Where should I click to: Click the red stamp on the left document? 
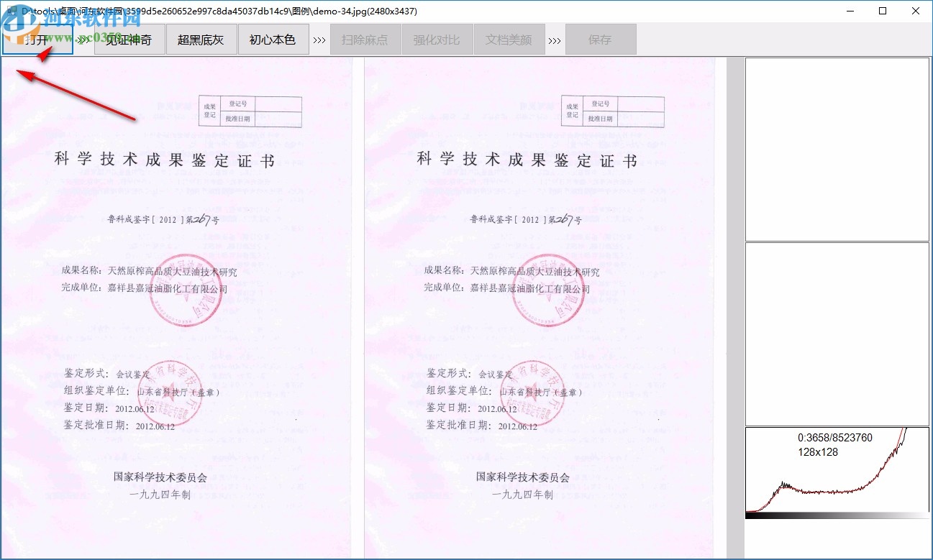(x=186, y=291)
